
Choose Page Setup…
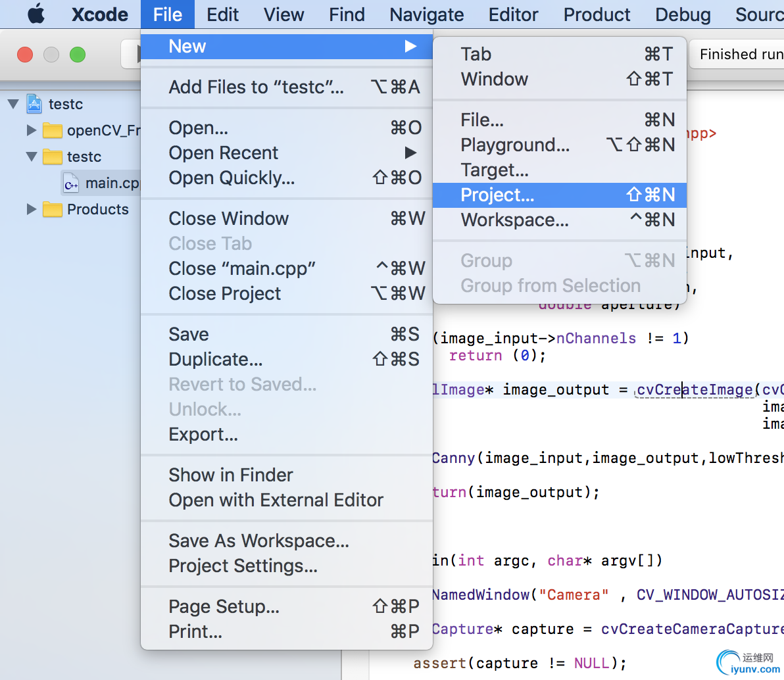[287, 606]
